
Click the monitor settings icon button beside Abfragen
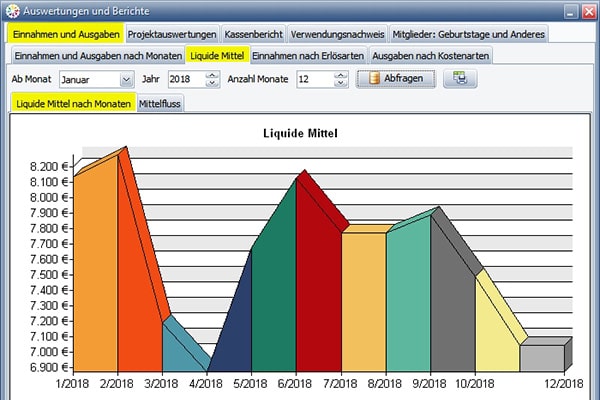pos(461,78)
